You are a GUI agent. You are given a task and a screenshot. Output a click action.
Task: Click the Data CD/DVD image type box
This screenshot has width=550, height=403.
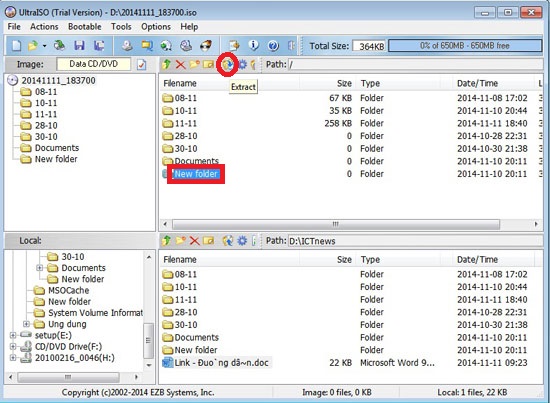click(x=94, y=64)
